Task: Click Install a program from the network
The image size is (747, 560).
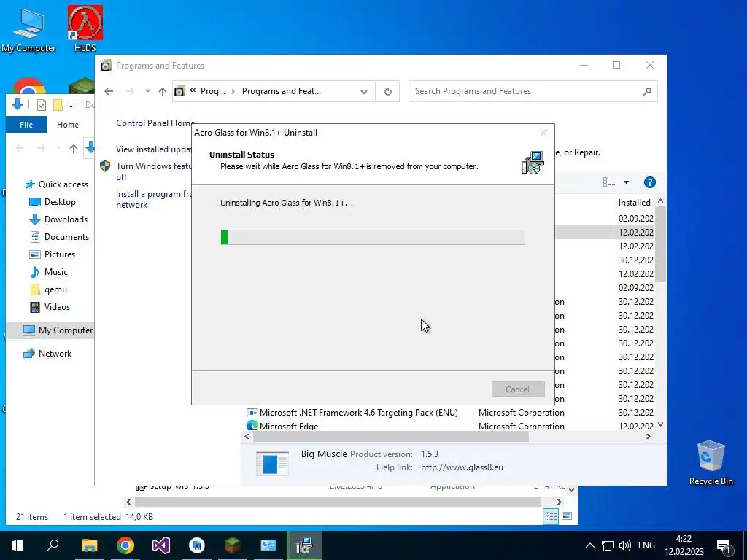Action: click(x=153, y=200)
